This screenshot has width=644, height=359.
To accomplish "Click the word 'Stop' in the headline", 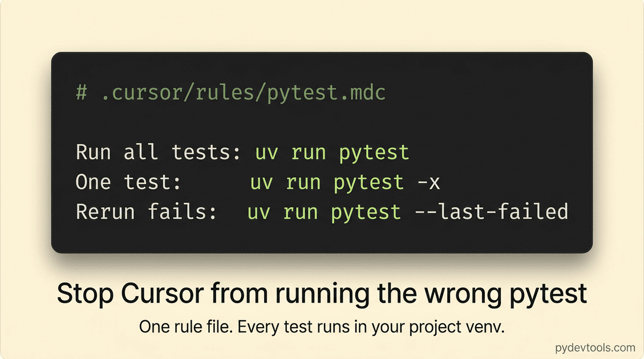I will point(84,294).
